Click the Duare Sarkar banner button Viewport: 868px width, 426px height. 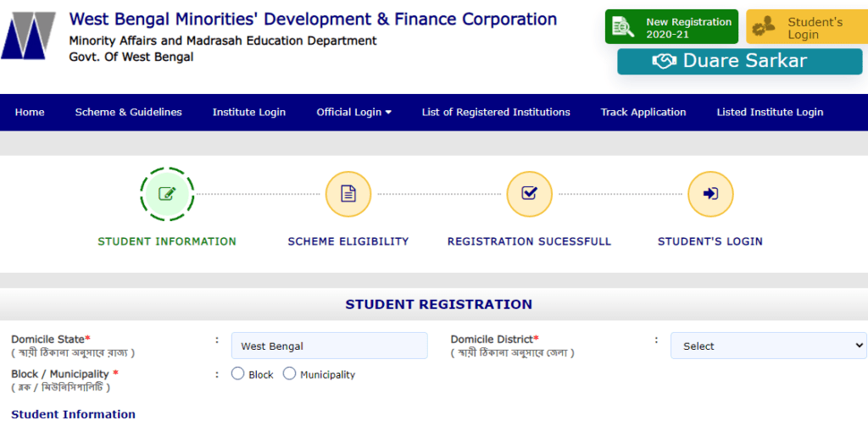[739, 62]
